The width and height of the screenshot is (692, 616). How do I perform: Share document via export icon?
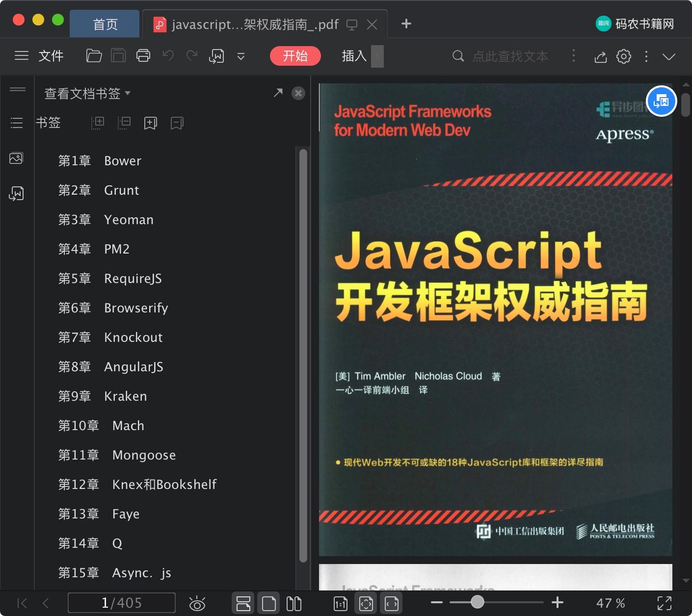[601, 56]
